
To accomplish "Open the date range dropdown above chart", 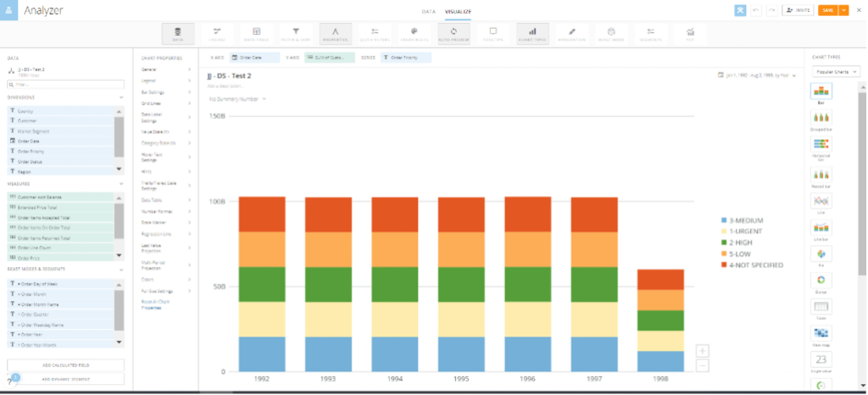I will click(x=757, y=75).
